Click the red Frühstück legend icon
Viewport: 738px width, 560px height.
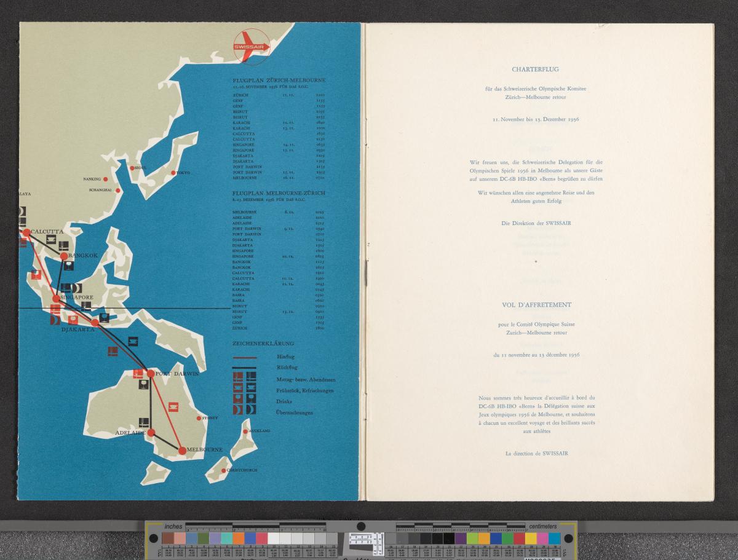[238, 388]
